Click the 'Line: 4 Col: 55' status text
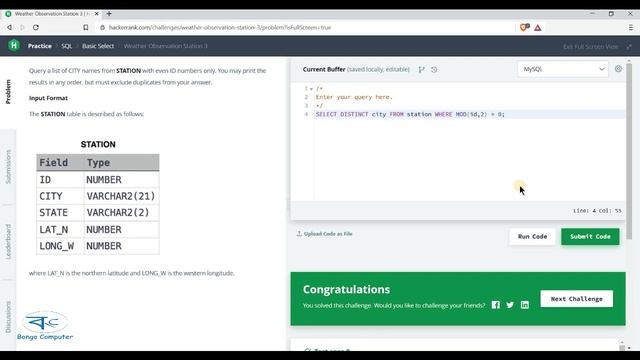The image size is (640, 360). click(597, 211)
